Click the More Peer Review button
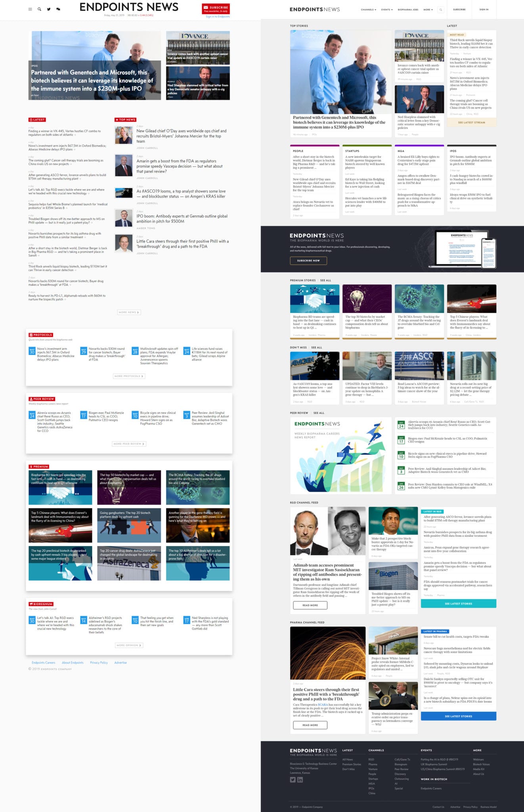524x812 pixels. [129, 444]
